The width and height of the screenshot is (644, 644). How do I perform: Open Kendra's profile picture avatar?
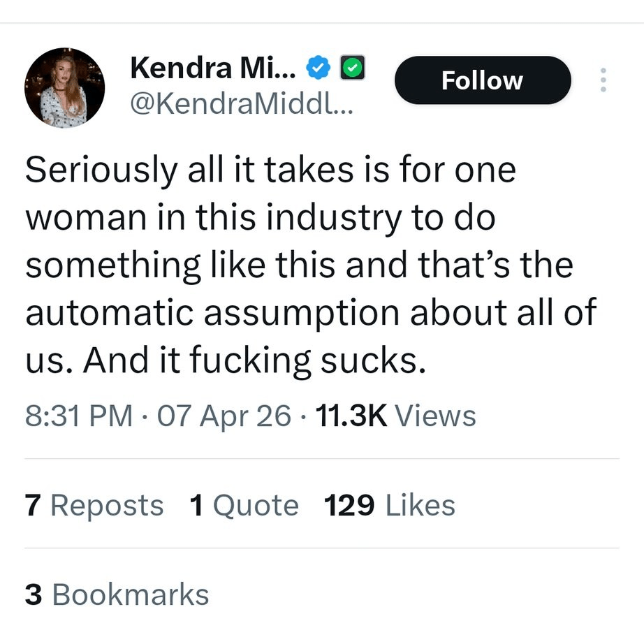coord(64,88)
